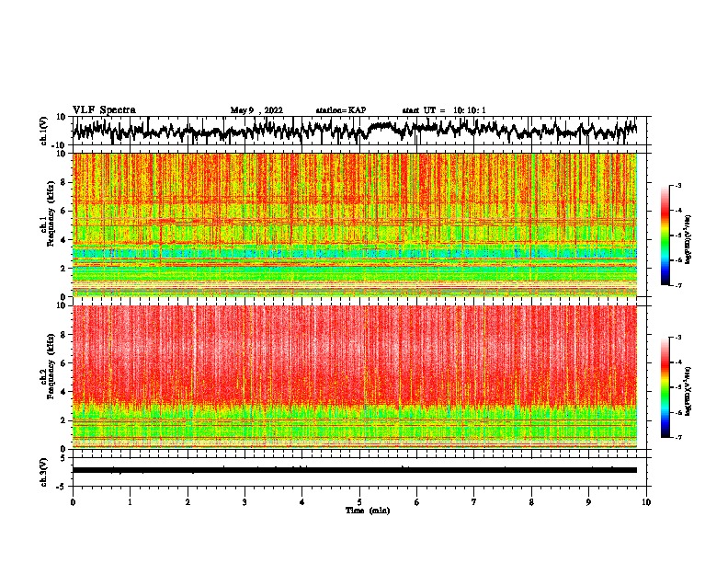Click the "-5" tick on ch.2 color bar
The height and width of the screenshot is (563, 728).
pos(677,387)
